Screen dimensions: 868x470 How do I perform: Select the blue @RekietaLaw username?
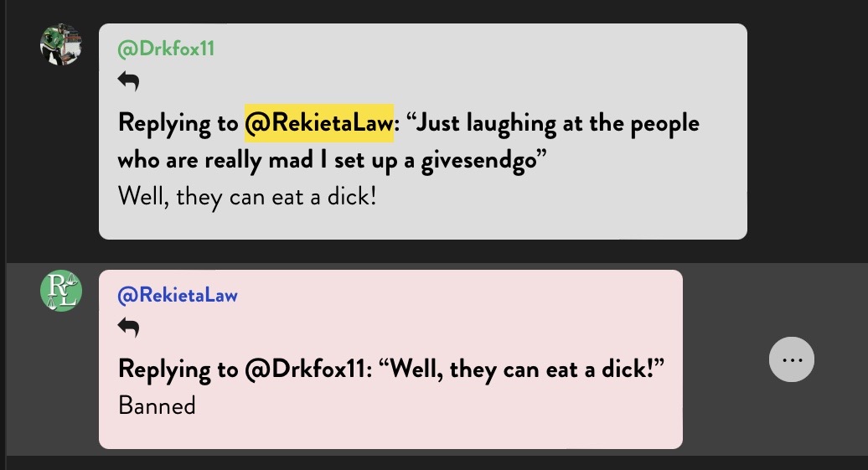(x=178, y=295)
